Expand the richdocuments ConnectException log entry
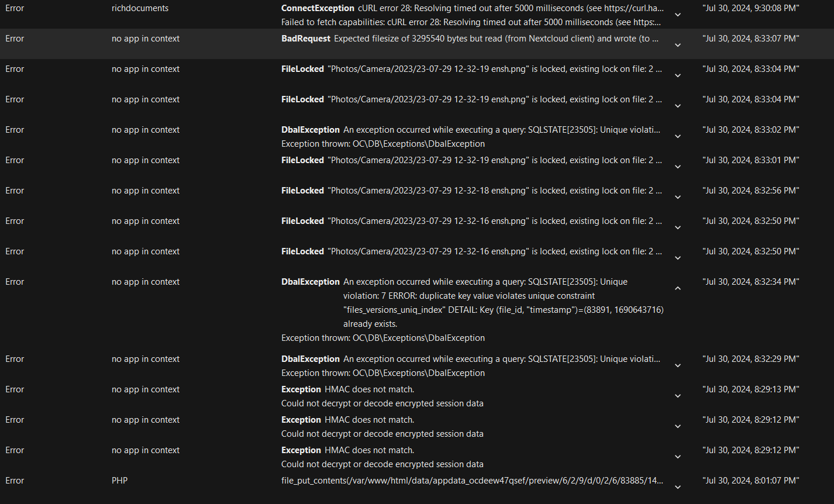Image resolution: width=834 pixels, height=504 pixels. [x=678, y=15]
